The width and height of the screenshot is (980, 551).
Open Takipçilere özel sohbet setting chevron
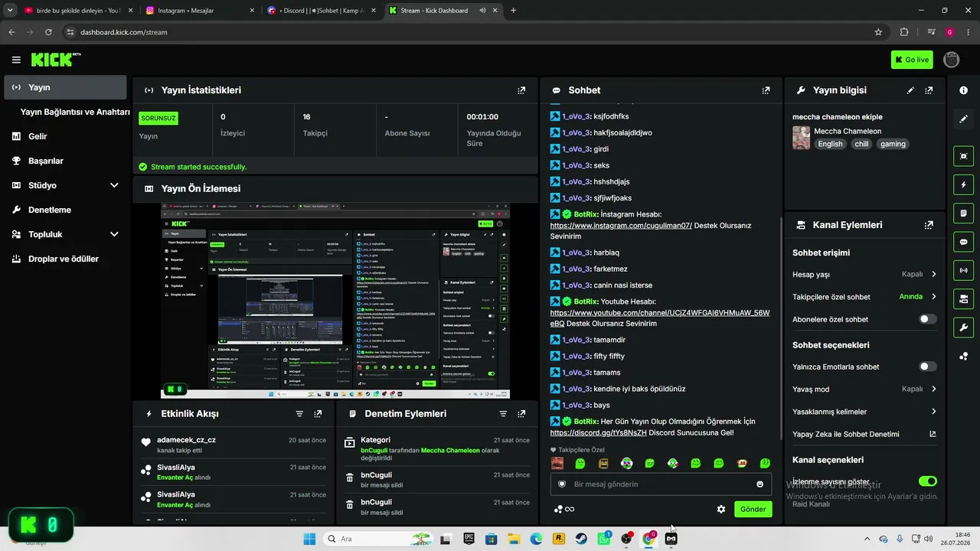(934, 297)
